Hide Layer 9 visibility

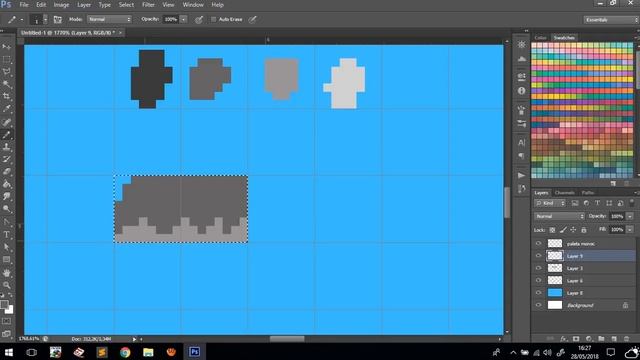point(538,256)
